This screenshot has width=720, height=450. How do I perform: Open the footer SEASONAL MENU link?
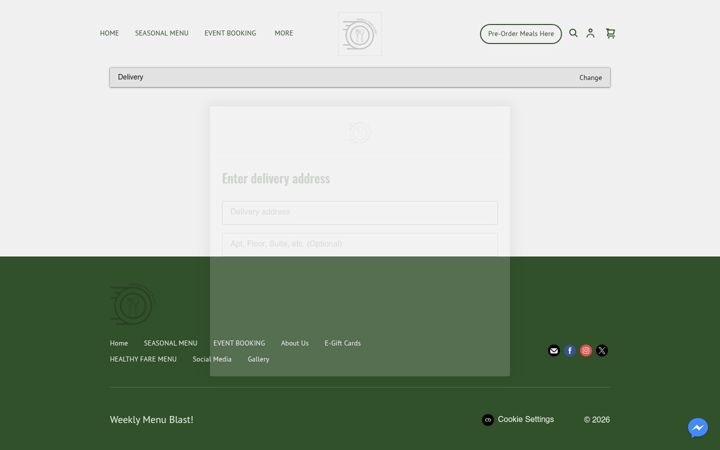[170, 343]
